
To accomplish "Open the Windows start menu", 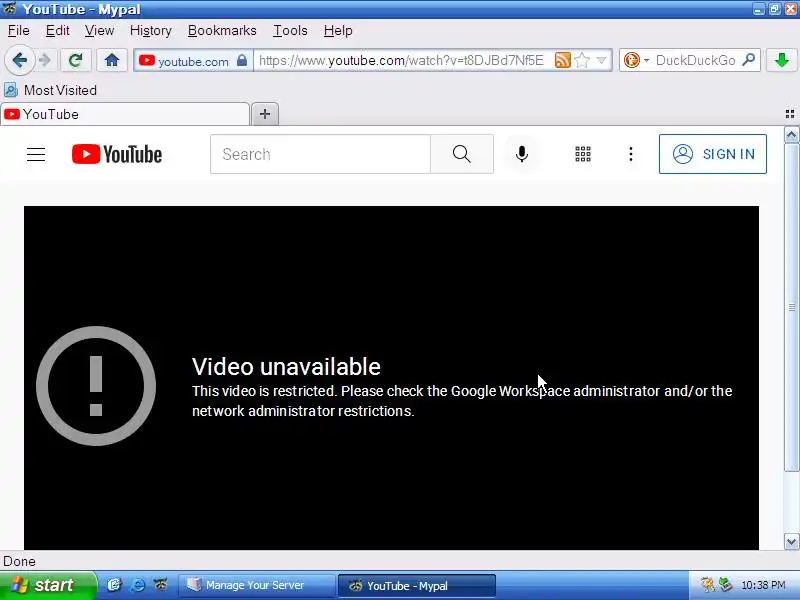I will point(47,585).
